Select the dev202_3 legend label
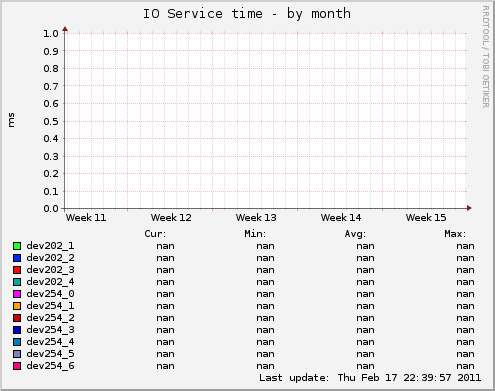This screenshot has height=391, width=495. 50,270
